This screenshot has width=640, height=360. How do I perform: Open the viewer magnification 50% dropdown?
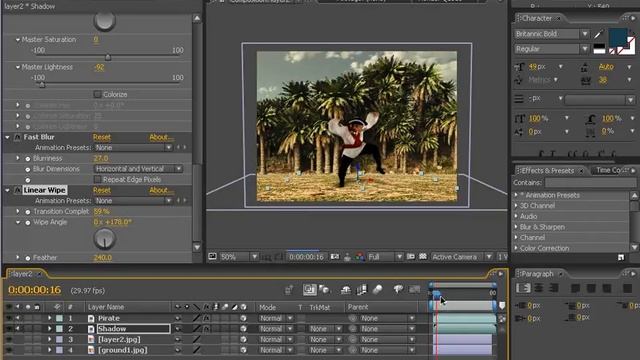click(238, 257)
